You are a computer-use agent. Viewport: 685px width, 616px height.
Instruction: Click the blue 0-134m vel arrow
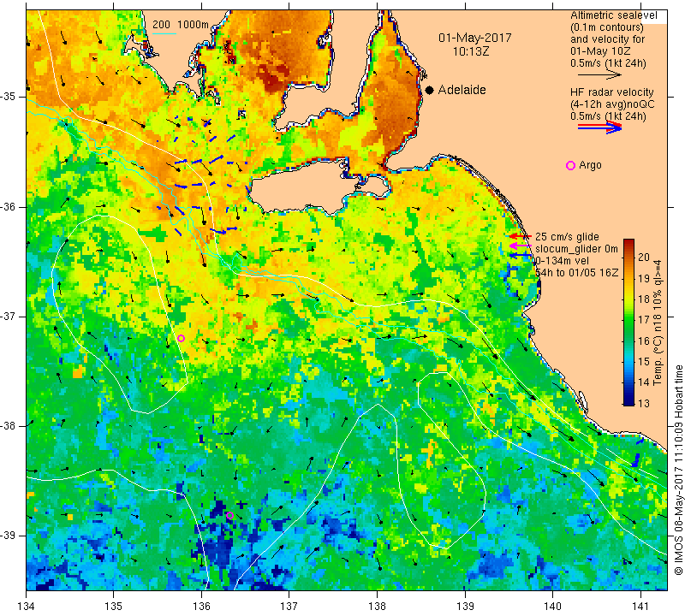[x=521, y=257]
